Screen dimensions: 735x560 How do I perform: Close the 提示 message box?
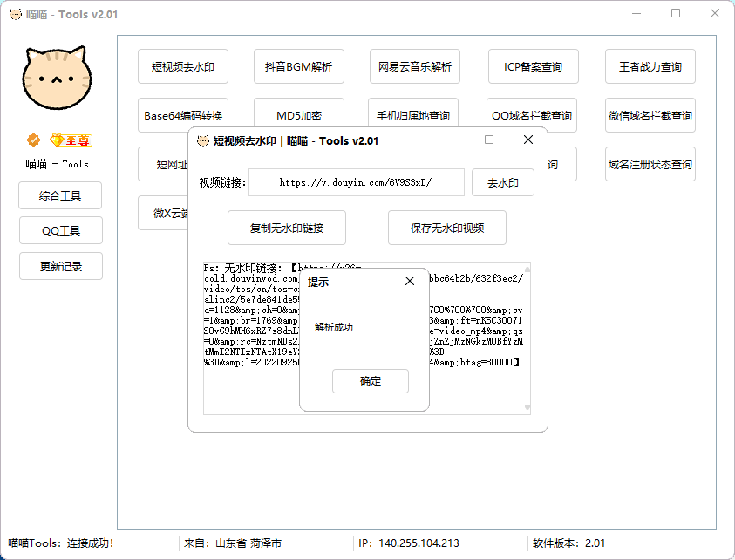coord(410,281)
